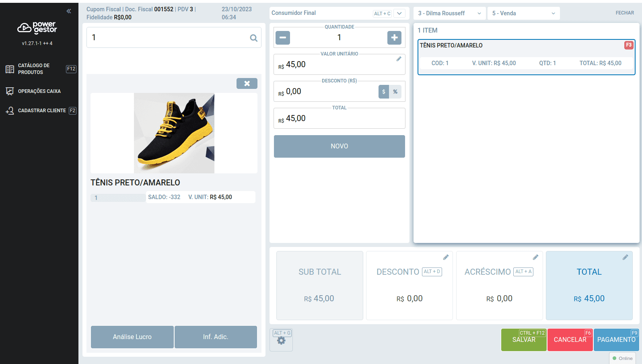Click the NOVO button
Image resolution: width=642 pixels, height=364 pixels.
pyautogui.click(x=339, y=146)
